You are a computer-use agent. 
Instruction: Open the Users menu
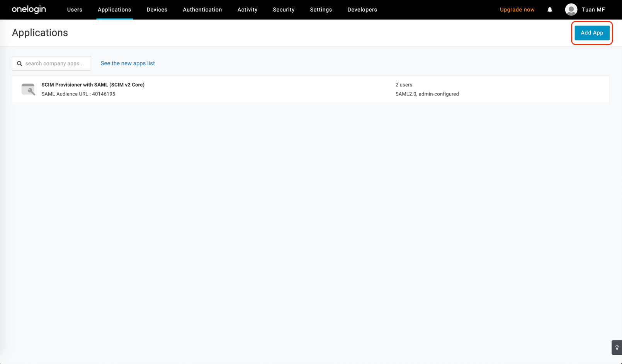pos(75,10)
